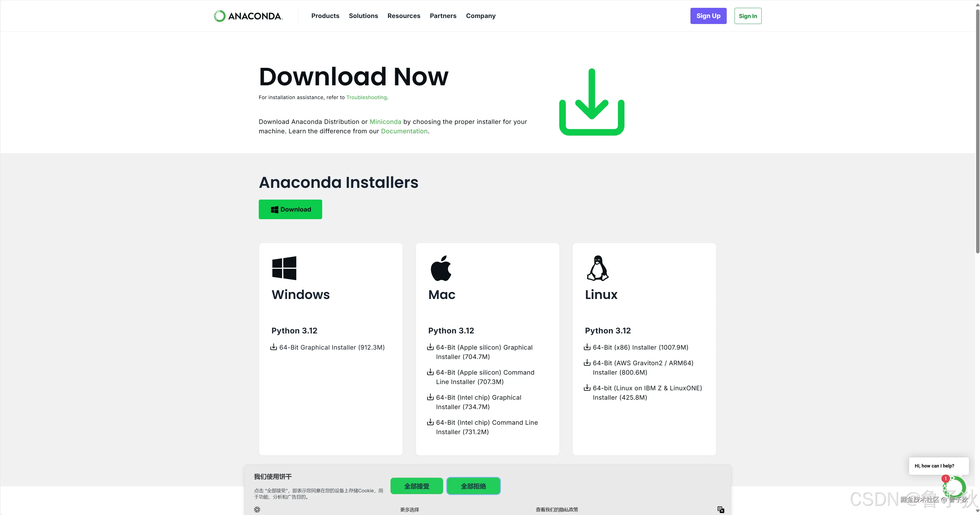The height and width of the screenshot is (515, 980).
Task: Click the green Download button with Windows logo
Action: tap(290, 209)
